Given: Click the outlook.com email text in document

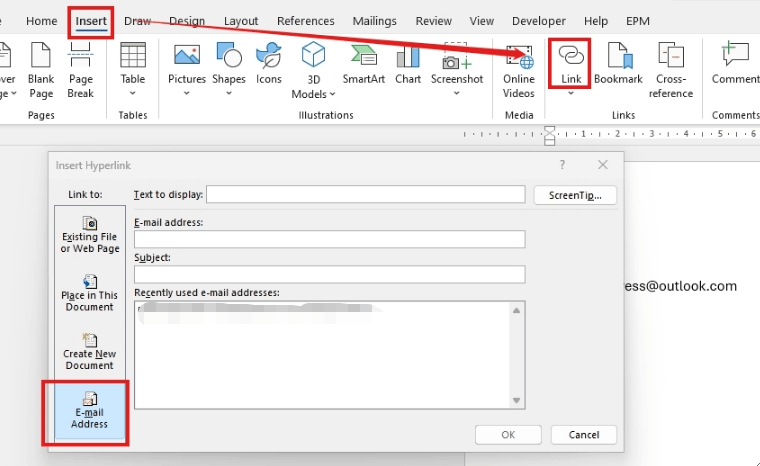Looking at the screenshot, I should click(x=680, y=286).
